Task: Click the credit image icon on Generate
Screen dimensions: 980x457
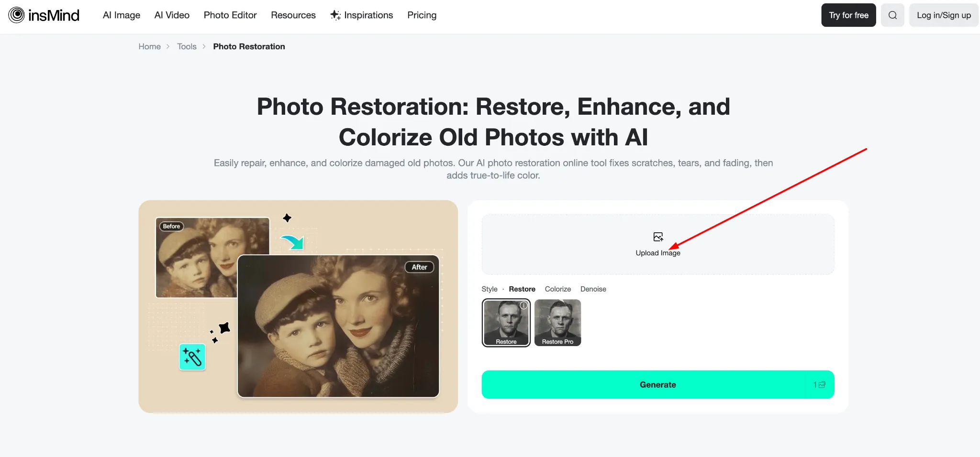Action: point(822,385)
